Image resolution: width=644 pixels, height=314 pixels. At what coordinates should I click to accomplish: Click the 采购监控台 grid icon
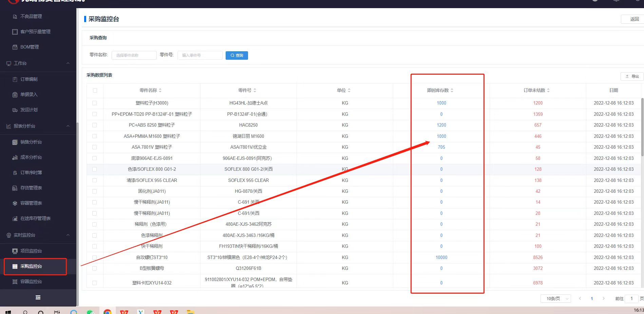[15, 266]
